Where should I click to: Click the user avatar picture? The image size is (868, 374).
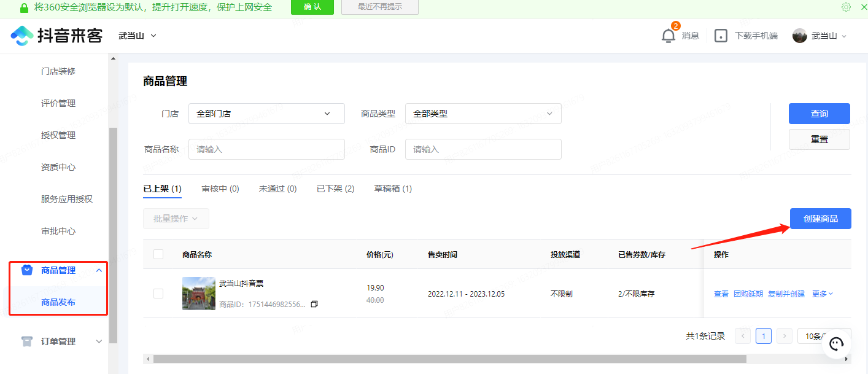coord(799,36)
